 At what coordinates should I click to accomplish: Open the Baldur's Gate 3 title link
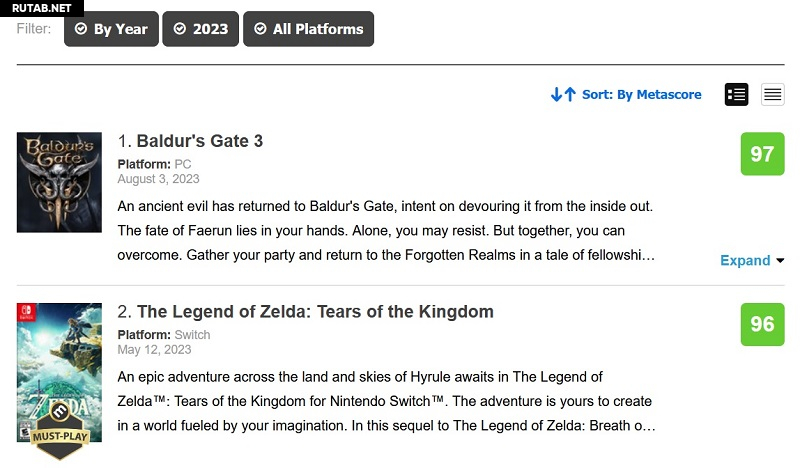click(x=199, y=141)
